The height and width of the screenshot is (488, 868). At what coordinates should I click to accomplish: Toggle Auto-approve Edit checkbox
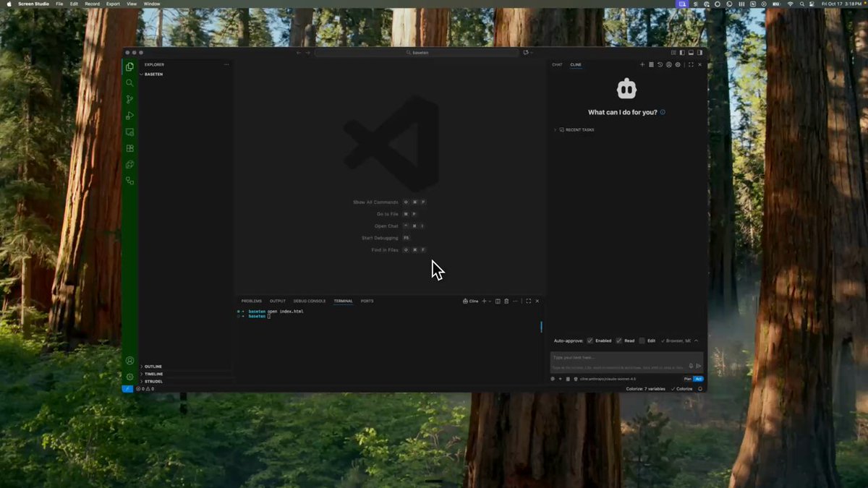click(x=642, y=341)
